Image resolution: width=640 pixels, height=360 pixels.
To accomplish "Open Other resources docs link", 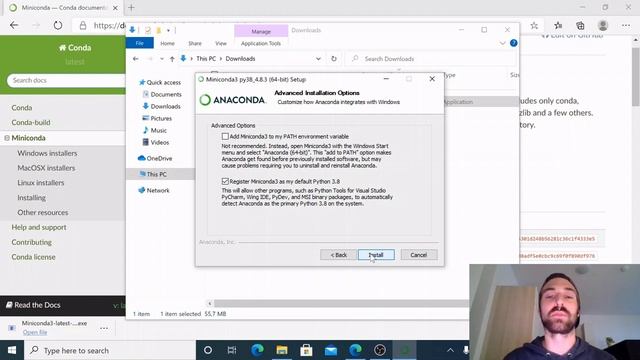I will [x=42, y=212].
